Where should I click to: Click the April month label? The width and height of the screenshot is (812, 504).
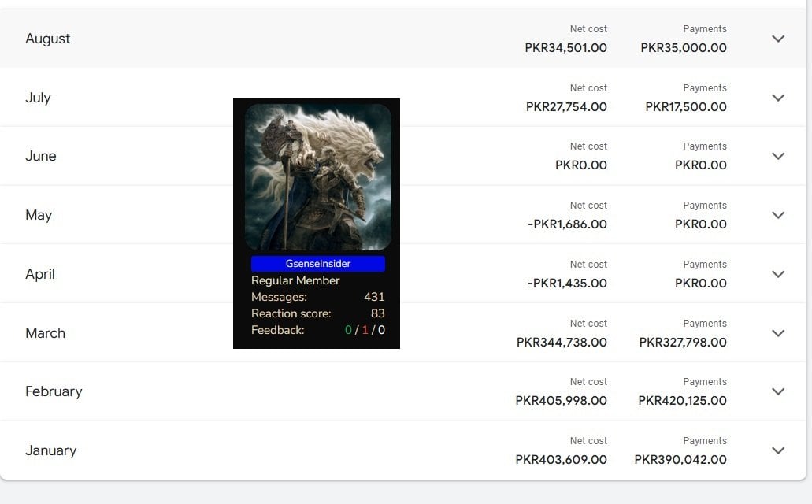point(40,274)
